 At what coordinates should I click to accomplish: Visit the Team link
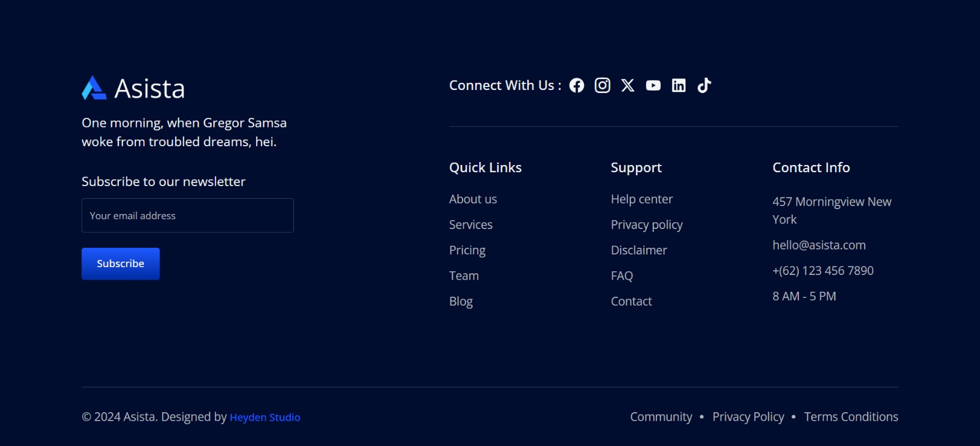click(464, 276)
